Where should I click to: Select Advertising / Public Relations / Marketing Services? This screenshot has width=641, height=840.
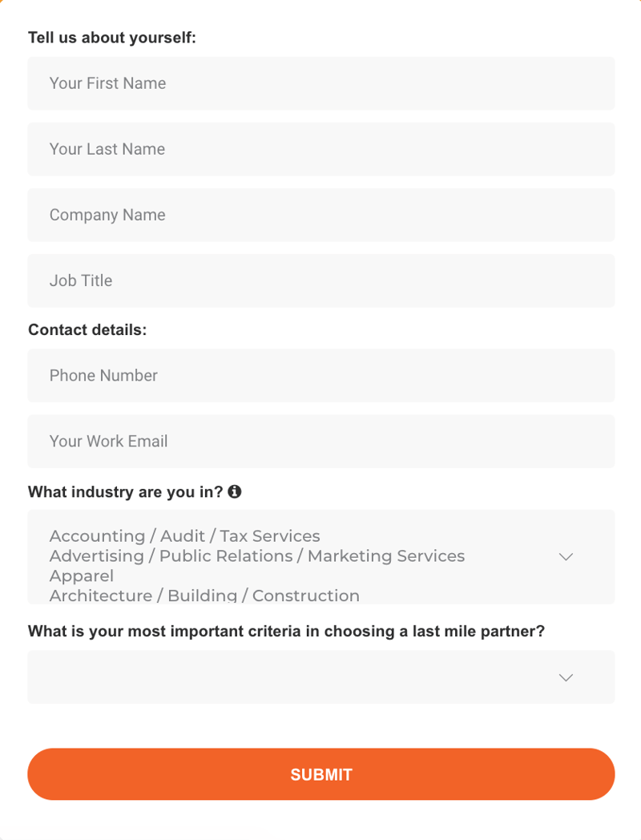[x=256, y=555]
